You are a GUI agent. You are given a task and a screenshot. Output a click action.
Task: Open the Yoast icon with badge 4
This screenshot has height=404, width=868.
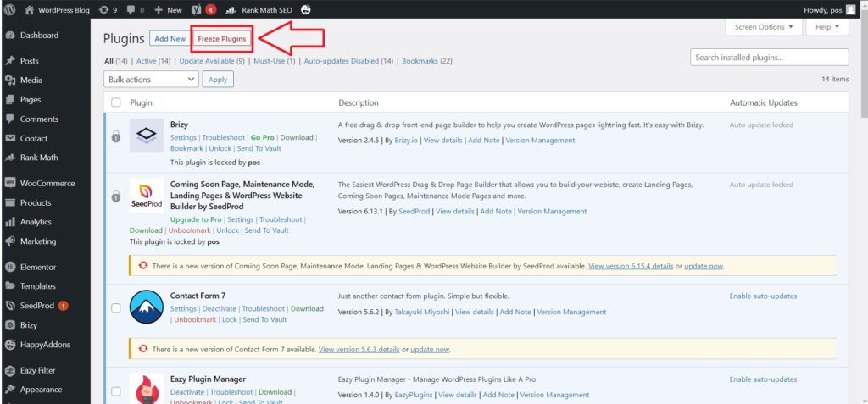coord(196,9)
